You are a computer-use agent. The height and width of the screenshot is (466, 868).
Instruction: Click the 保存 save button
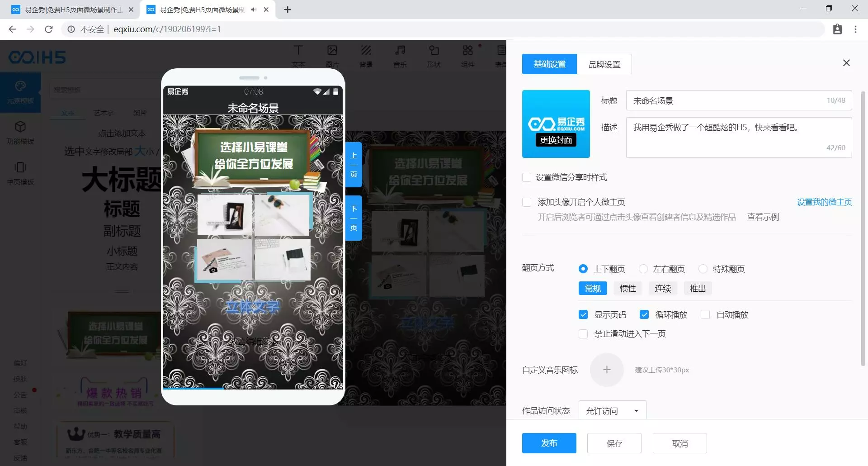click(614, 443)
